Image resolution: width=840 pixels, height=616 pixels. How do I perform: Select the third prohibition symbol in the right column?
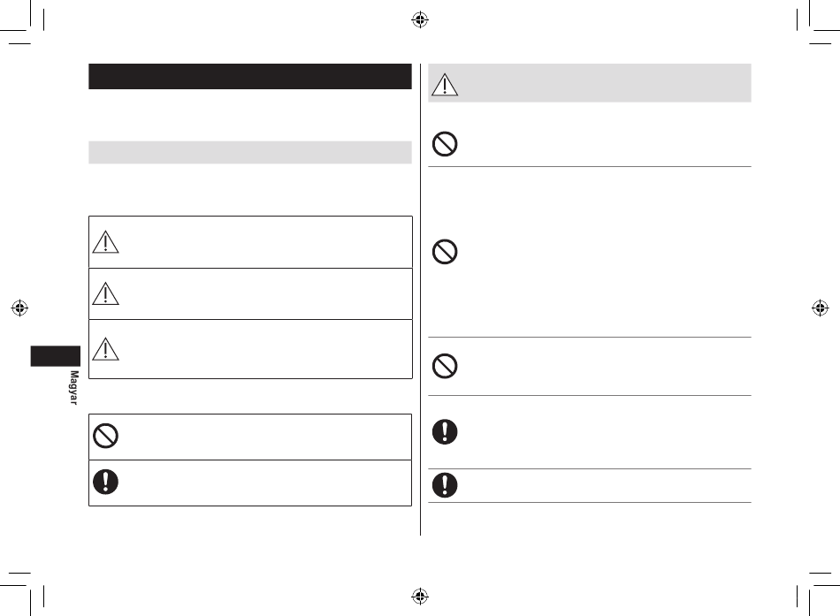click(x=445, y=367)
